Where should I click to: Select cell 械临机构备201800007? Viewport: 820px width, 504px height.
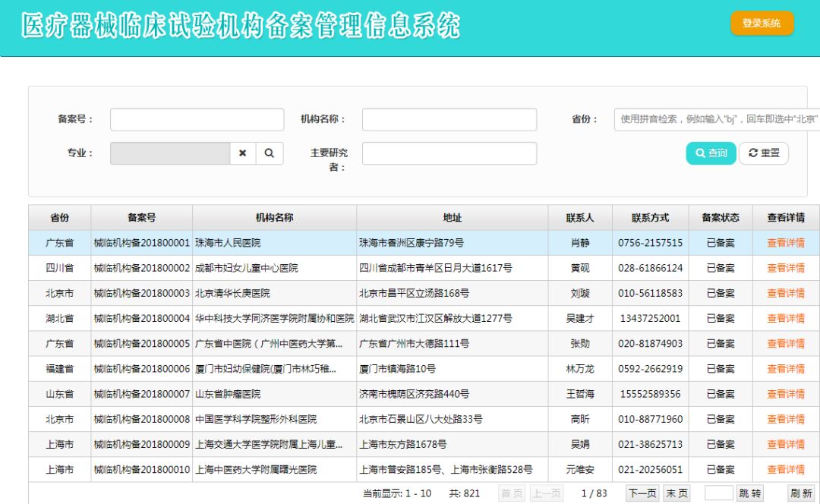142,394
